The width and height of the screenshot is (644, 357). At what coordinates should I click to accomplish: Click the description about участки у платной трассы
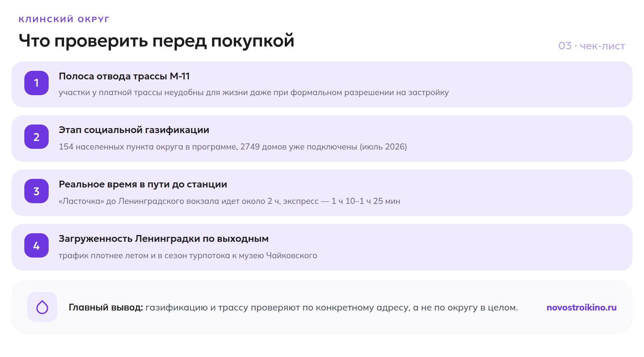coord(254,93)
